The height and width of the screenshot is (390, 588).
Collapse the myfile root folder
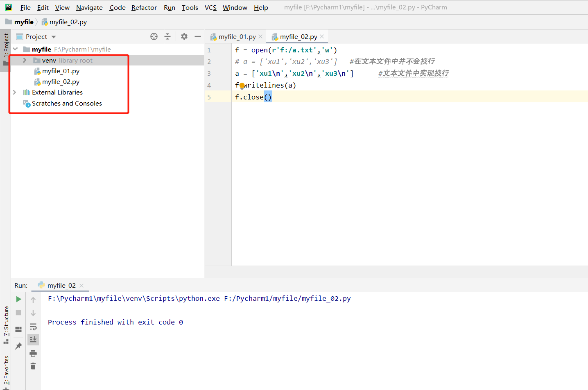pos(15,49)
